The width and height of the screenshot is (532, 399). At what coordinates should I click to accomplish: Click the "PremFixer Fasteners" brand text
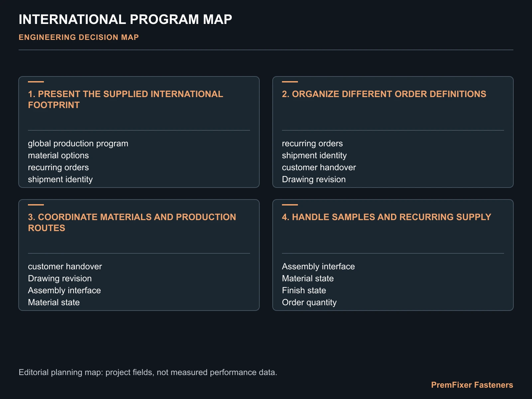[x=472, y=385]
